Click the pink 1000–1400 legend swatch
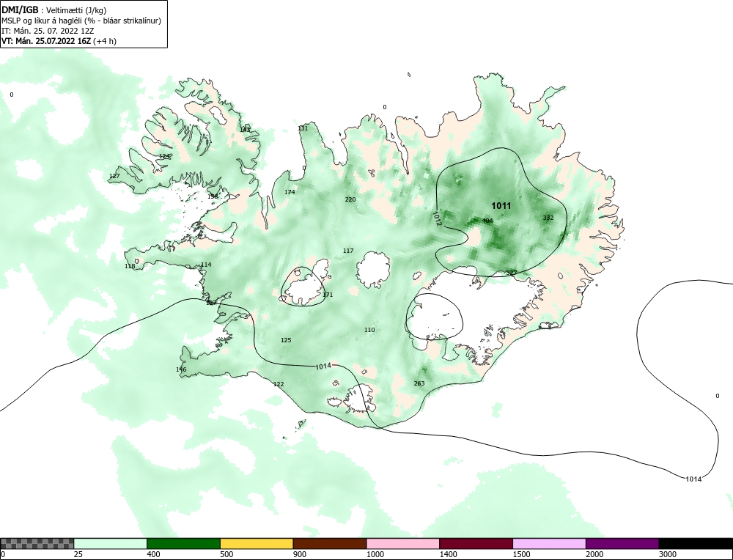Viewport: 733px width, 560px height. pos(403,543)
